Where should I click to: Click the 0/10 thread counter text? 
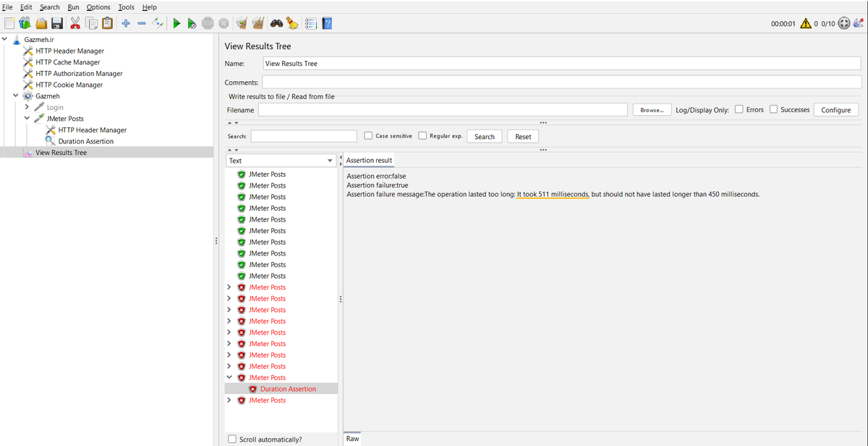(828, 24)
